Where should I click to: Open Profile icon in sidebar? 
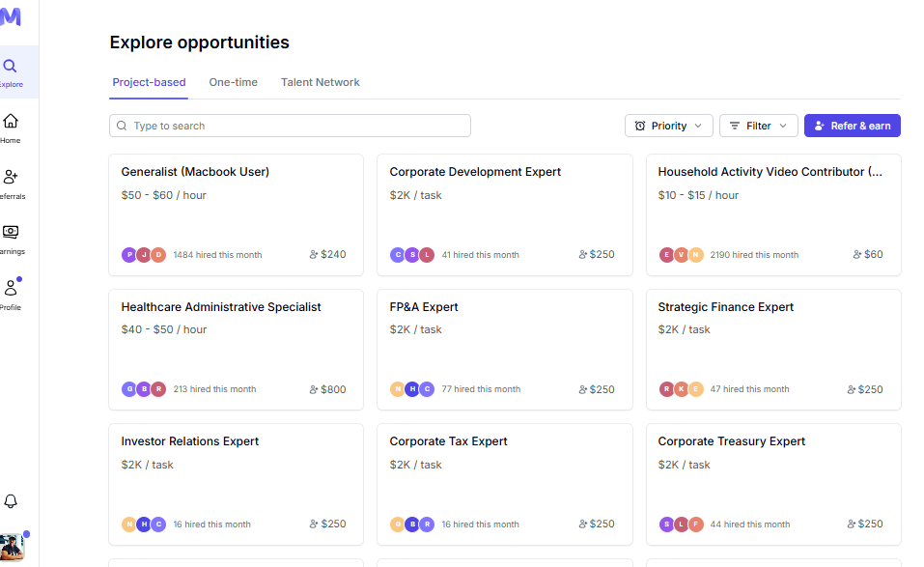11,288
